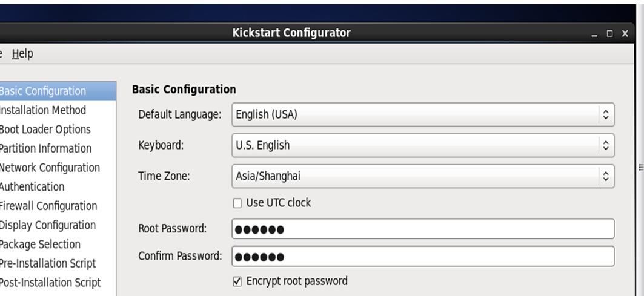Open Installation Method section
The image size is (644, 296).
tap(57, 110)
